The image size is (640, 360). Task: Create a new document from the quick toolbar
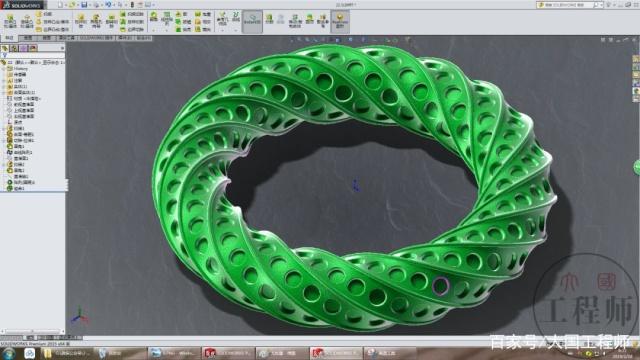(x=60, y=5)
